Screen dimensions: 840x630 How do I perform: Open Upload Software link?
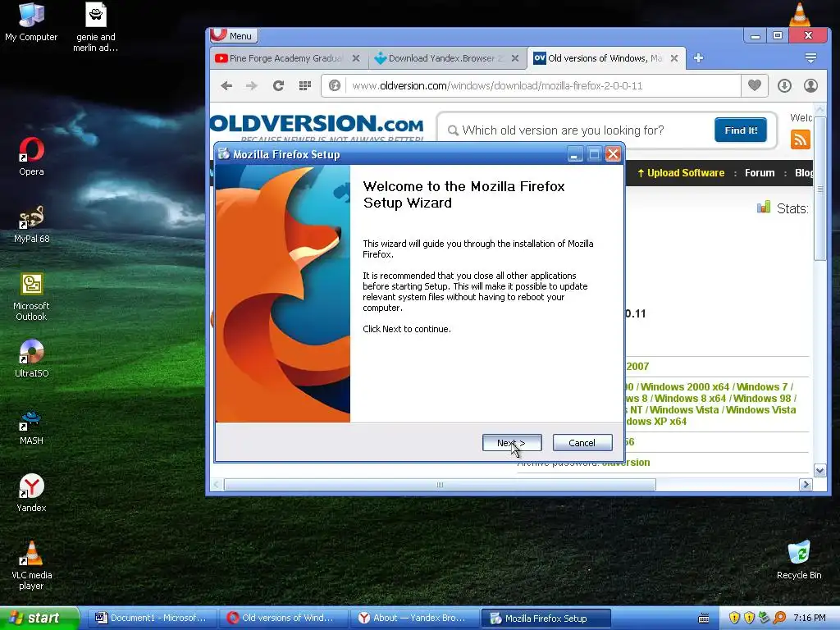tap(680, 173)
